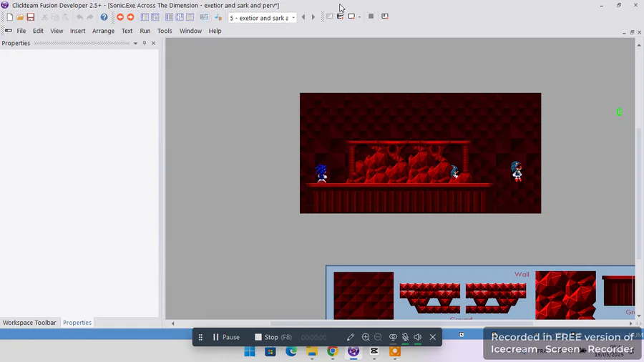Viewport: 644px width, 362px height.
Task: Open the Event List Editor icon
Action: pyautogui.click(x=180, y=17)
